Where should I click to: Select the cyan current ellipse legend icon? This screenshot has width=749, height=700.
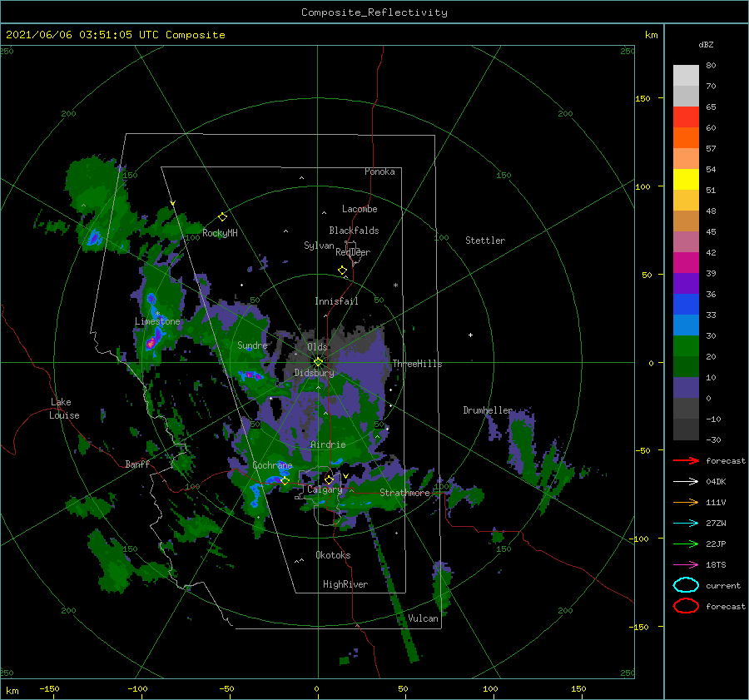click(x=686, y=585)
